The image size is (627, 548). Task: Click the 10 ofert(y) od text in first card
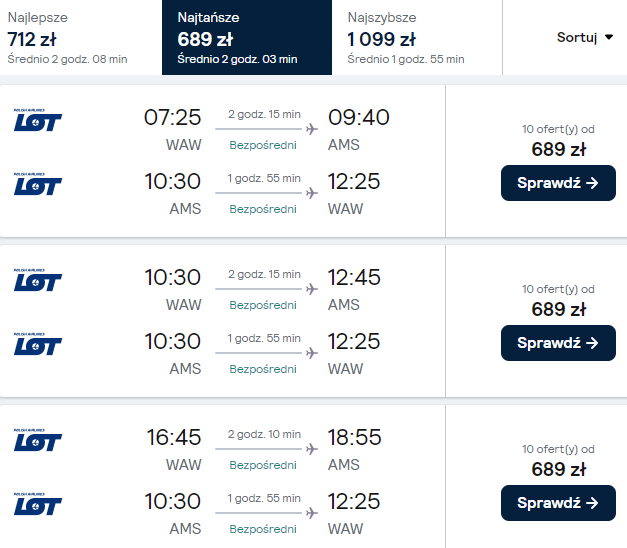(x=558, y=129)
